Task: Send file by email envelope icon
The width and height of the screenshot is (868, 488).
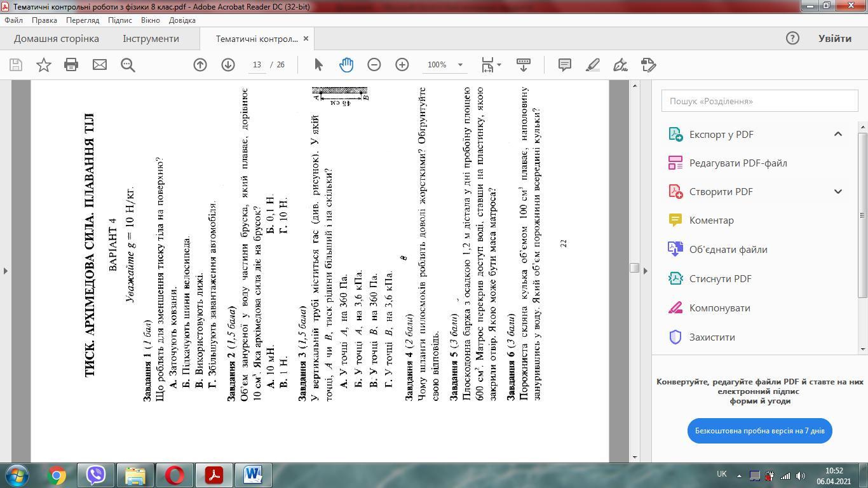Action: pyautogui.click(x=100, y=65)
